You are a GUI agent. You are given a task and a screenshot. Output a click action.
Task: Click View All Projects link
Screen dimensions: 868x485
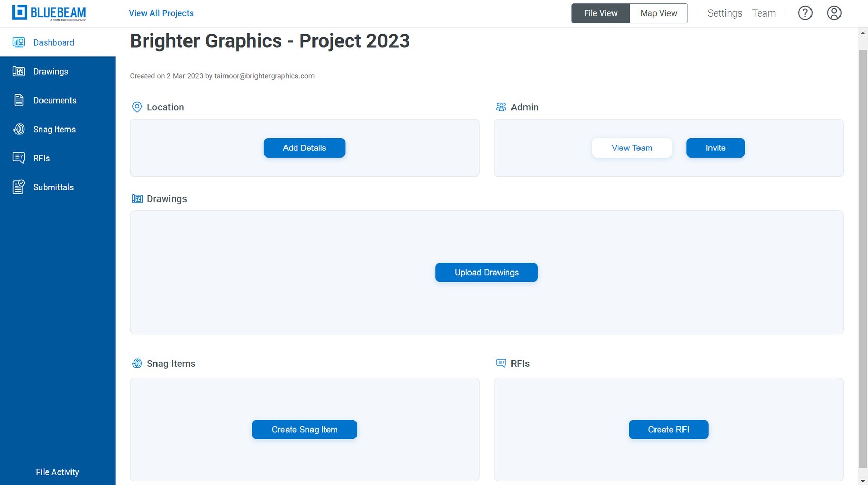click(x=161, y=13)
